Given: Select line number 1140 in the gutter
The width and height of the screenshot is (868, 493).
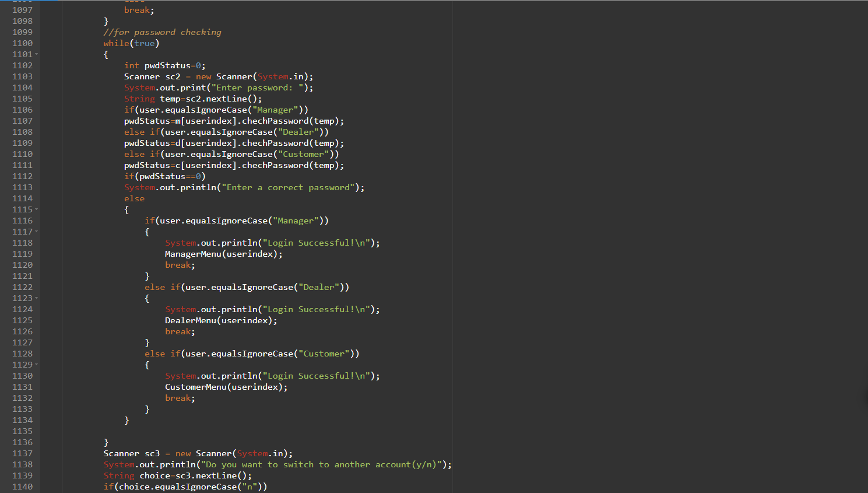Looking at the screenshot, I should (x=22, y=487).
